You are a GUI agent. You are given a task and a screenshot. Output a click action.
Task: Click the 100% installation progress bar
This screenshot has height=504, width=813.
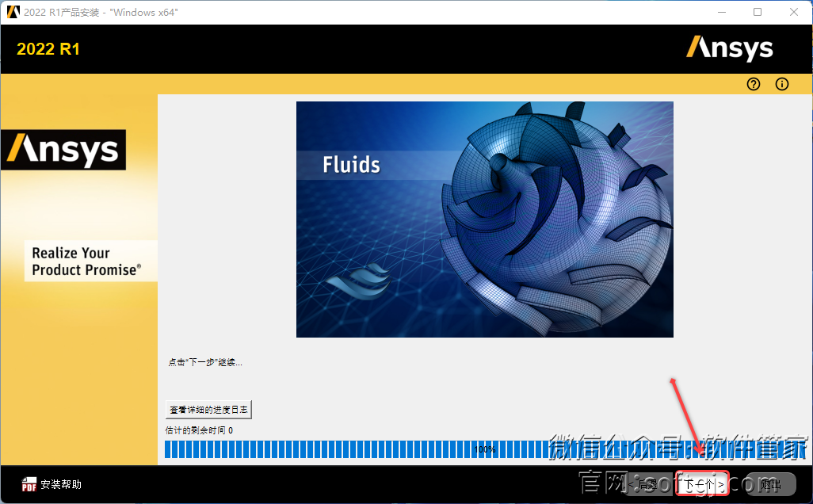tap(483, 449)
